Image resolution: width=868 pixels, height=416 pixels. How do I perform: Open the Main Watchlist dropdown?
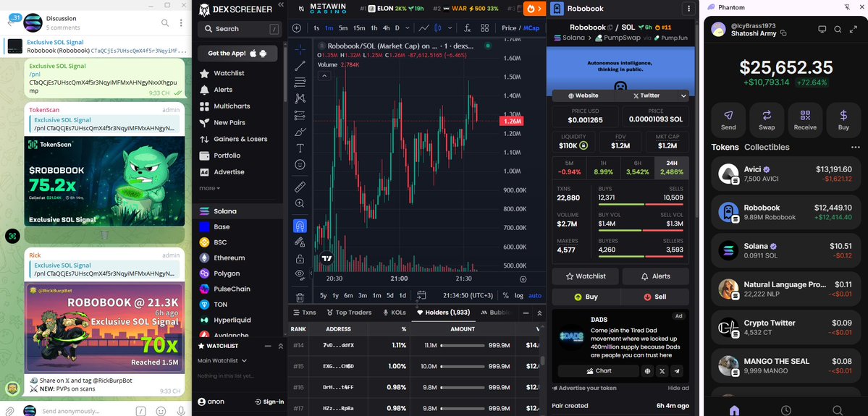[x=222, y=361]
